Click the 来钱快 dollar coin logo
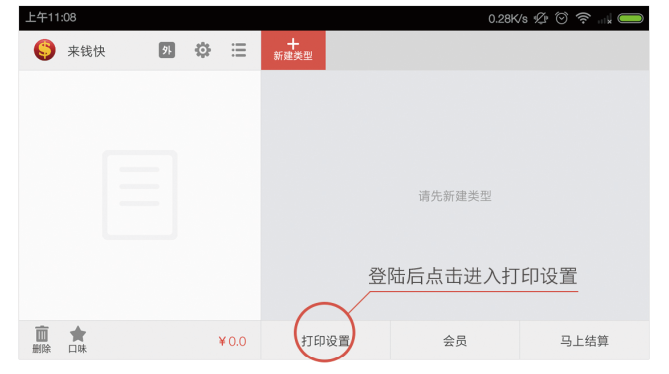669x374 pixels. pos(45,50)
